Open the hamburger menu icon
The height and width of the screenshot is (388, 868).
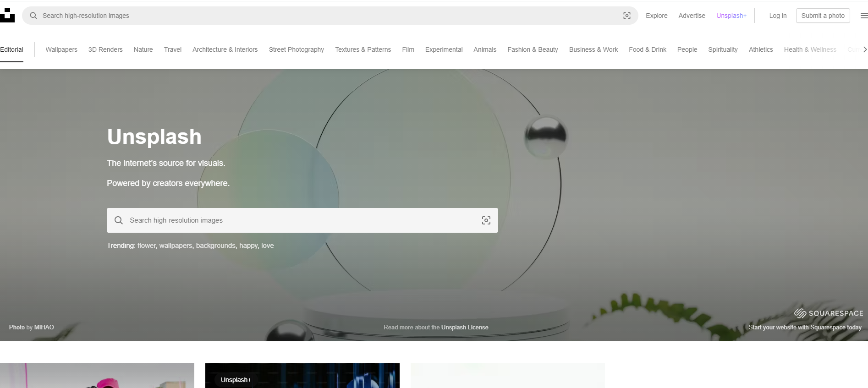(x=864, y=16)
